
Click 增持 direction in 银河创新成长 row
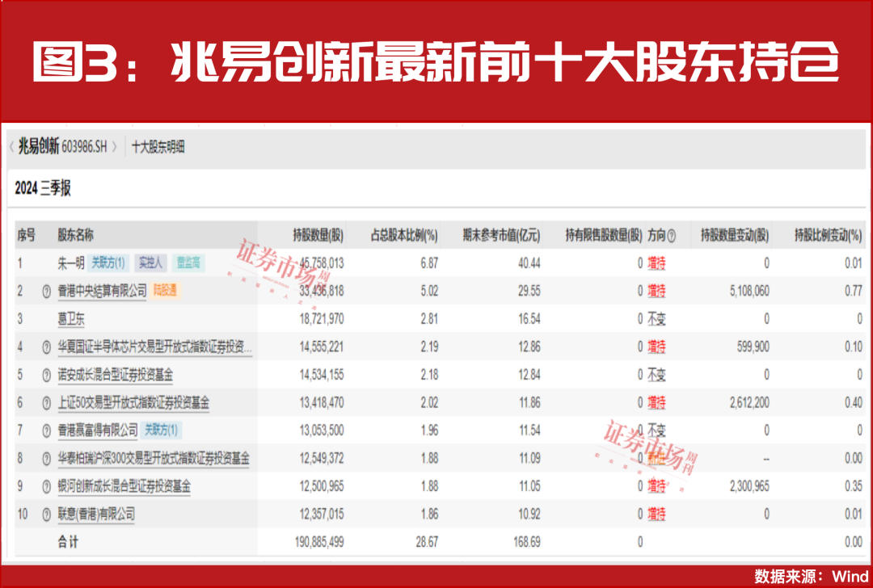(657, 486)
